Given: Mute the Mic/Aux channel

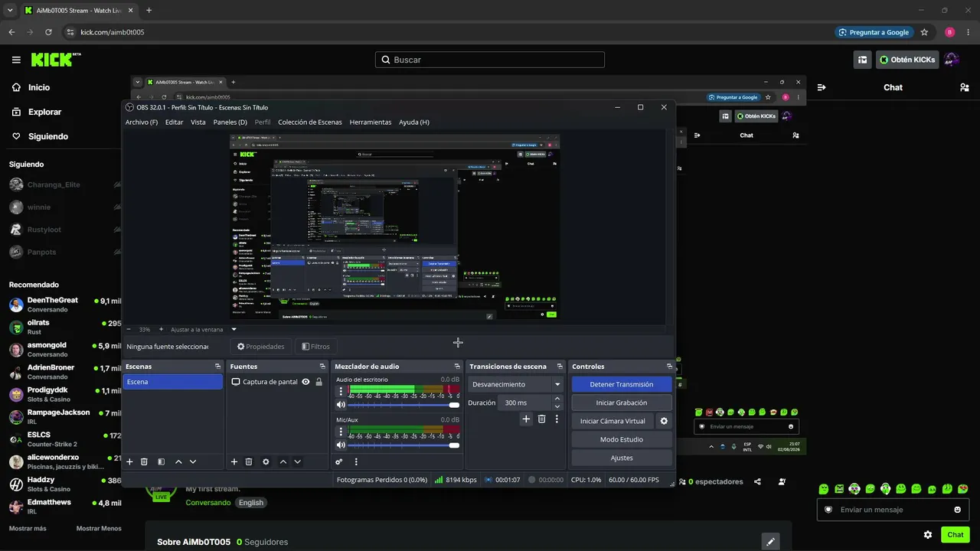Looking at the screenshot, I should (x=341, y=445).
